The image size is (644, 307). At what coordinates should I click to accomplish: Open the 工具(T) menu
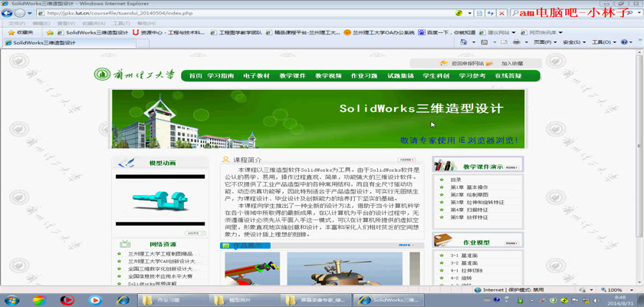[x=121, y=24]
